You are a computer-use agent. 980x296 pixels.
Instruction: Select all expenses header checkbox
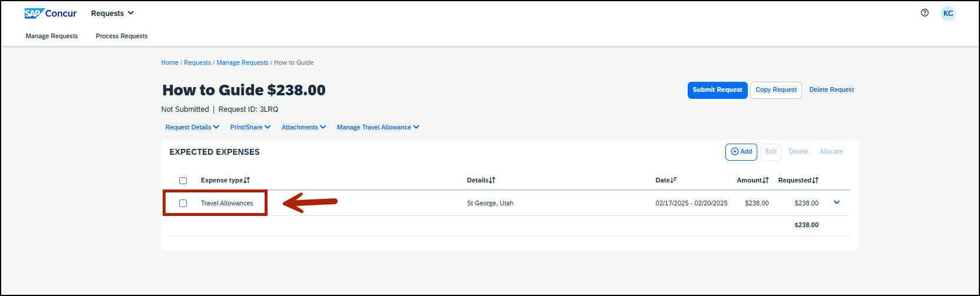coord(183,181)
